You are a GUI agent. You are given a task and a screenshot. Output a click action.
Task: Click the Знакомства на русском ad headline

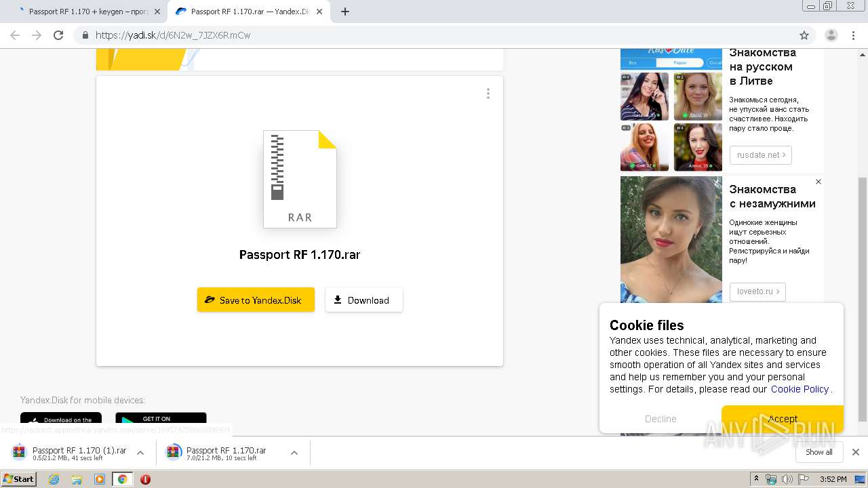(763, 66)
